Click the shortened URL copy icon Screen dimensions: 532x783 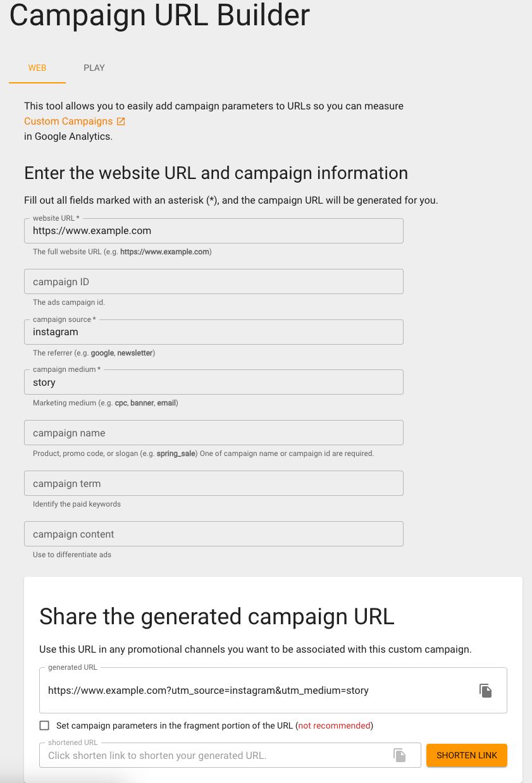click(x=399, y=755)
